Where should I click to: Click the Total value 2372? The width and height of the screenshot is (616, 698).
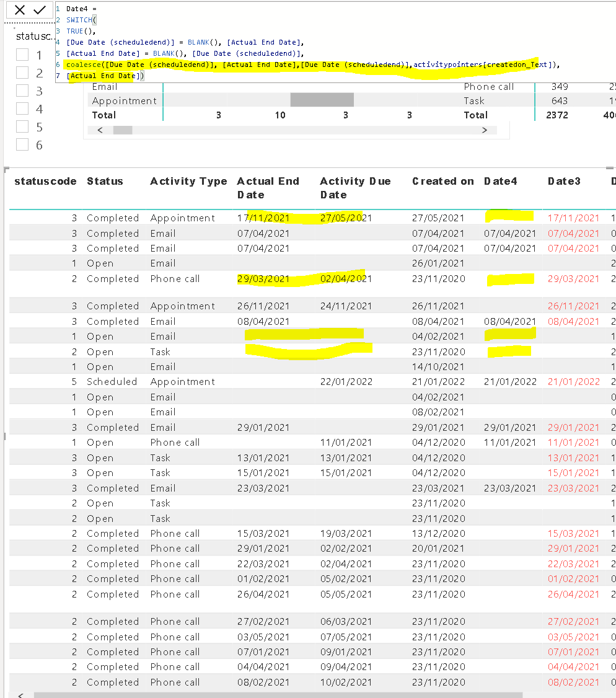pos(557,115)
